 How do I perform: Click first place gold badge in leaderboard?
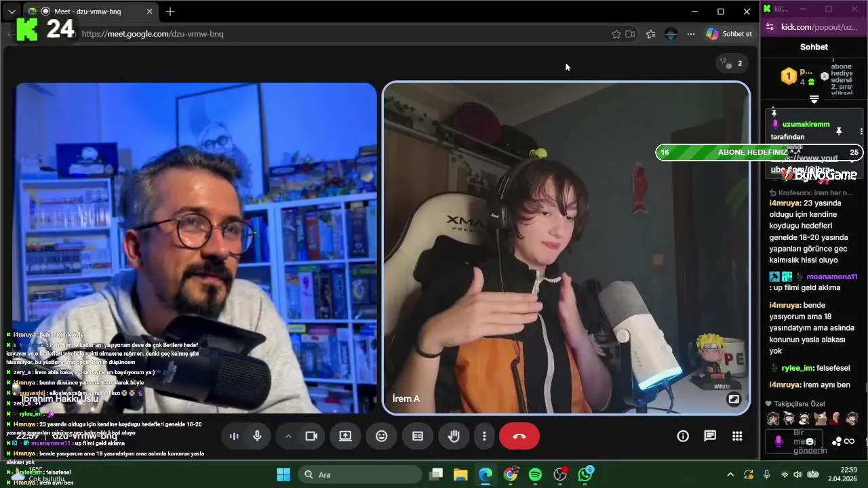tap(788, 76)
